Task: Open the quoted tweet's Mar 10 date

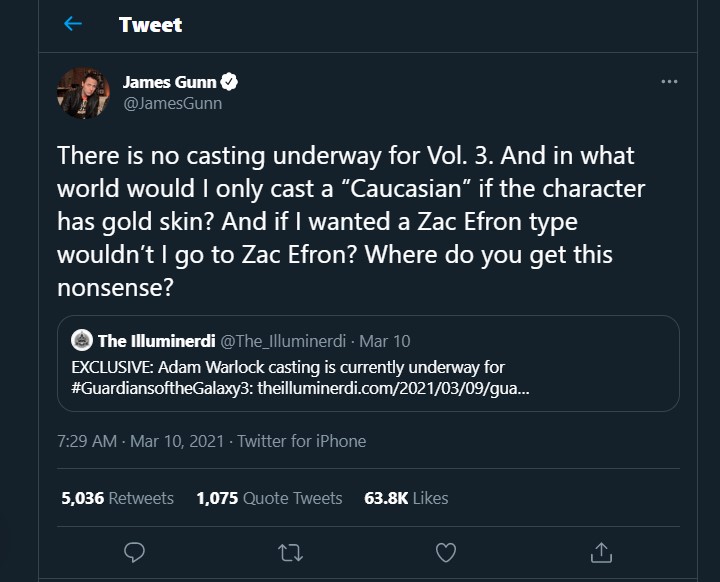Action: [389, 341]
